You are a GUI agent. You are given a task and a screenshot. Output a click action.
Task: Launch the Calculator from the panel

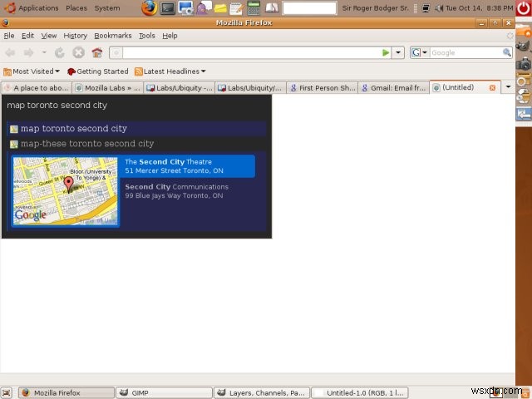(x=254, y=8)
